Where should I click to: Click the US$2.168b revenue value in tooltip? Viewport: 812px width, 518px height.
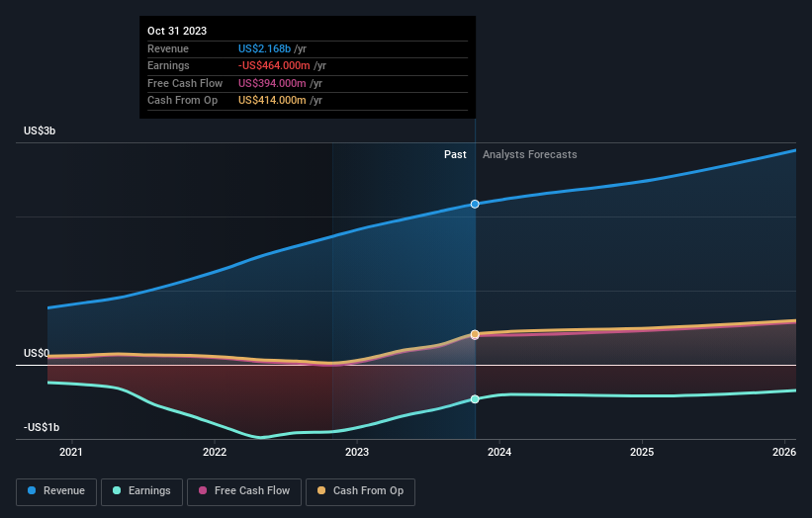pos(264,48)
